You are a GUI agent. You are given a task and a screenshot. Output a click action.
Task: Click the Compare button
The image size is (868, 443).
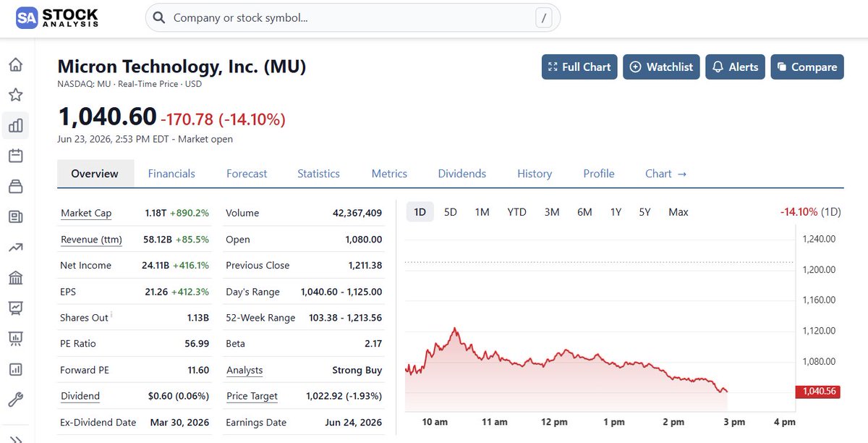(807, 67)
